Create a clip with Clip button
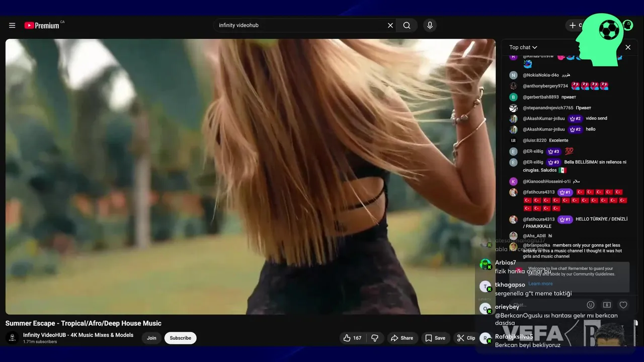644x362 pixels. pos(466,338)
